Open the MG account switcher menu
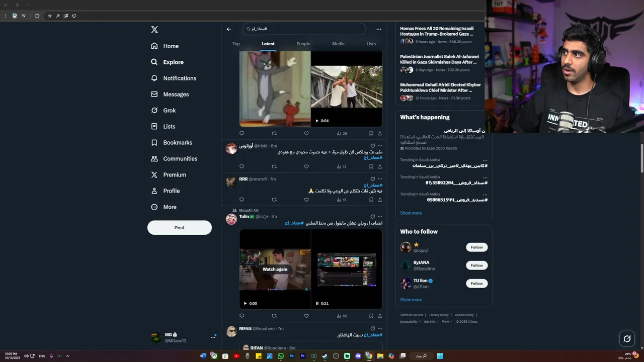This screenshot has width=644, height=362. (x=213, y=337)
